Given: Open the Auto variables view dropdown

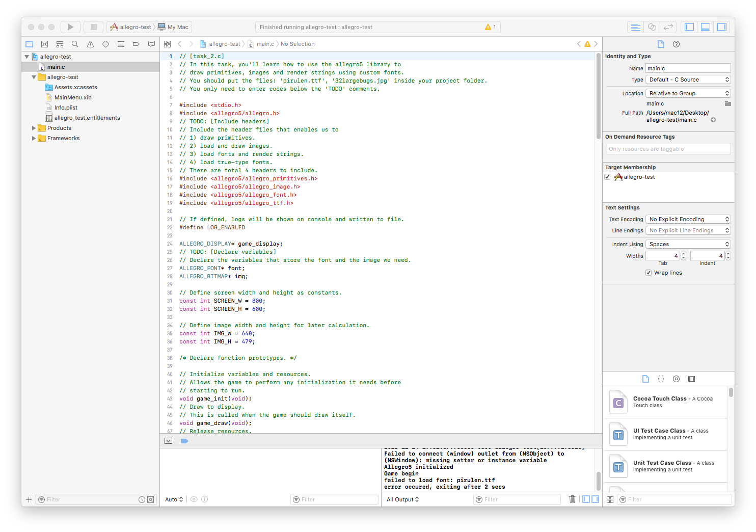Looking at the screenshot, I should click(x=174, y=499).
